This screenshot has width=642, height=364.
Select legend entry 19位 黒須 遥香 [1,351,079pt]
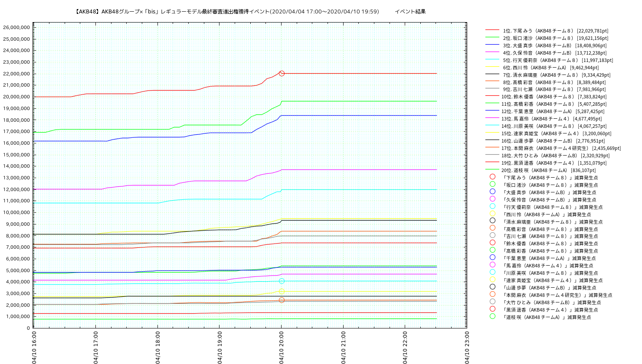[x=554, y=163]
